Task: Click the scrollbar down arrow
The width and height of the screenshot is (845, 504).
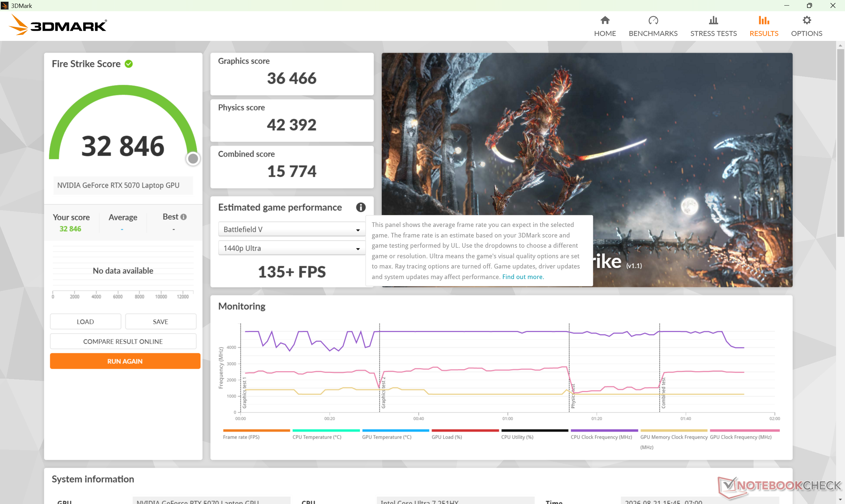Action: coord(841,500)
